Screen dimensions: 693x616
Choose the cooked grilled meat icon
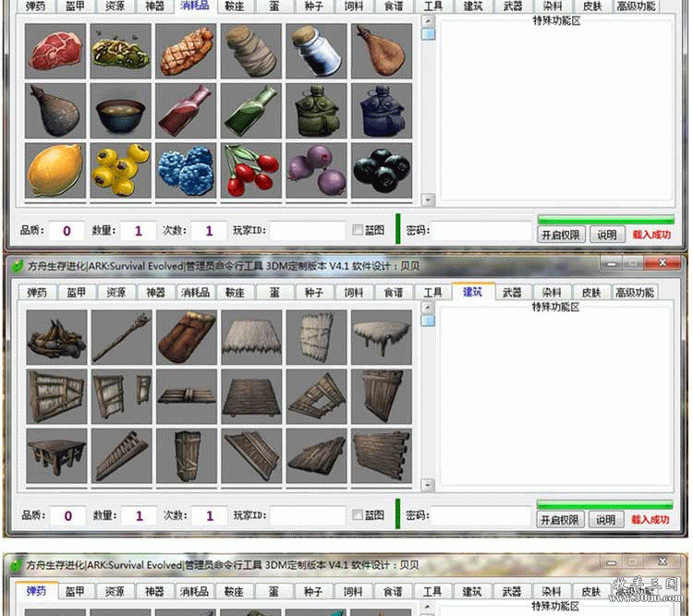tap(186, 52)
